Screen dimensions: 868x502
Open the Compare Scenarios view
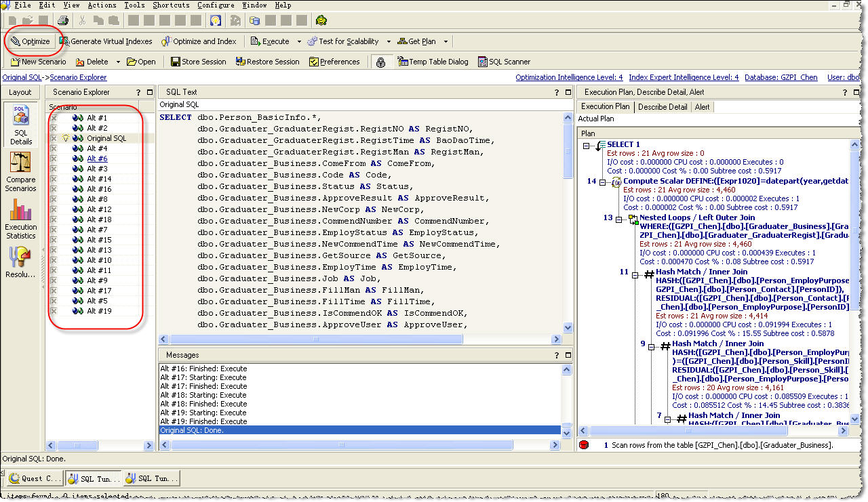20,170
